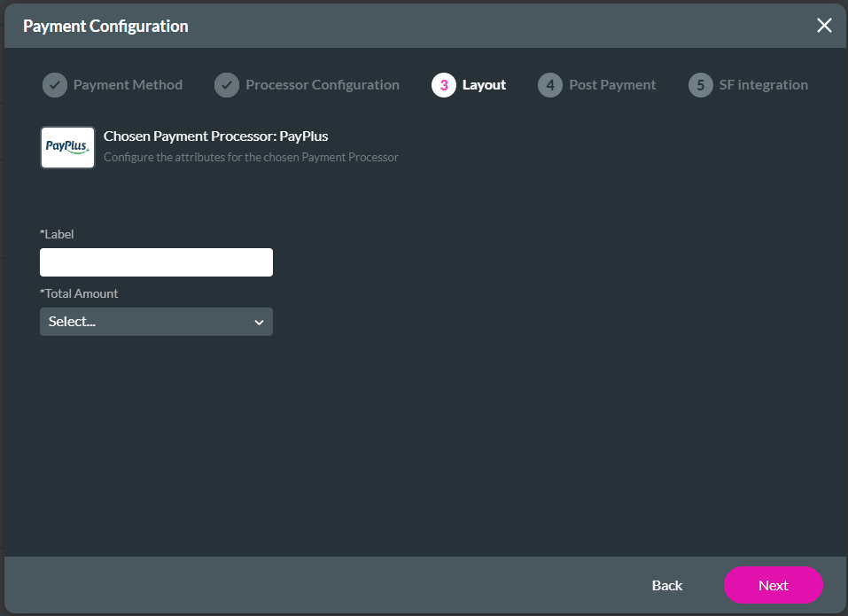Image resolution: width=848 pixels, height=616 pixels.
Task: Click Chosen Payment Processor: PayPlus heading
Action: [218, 136]
